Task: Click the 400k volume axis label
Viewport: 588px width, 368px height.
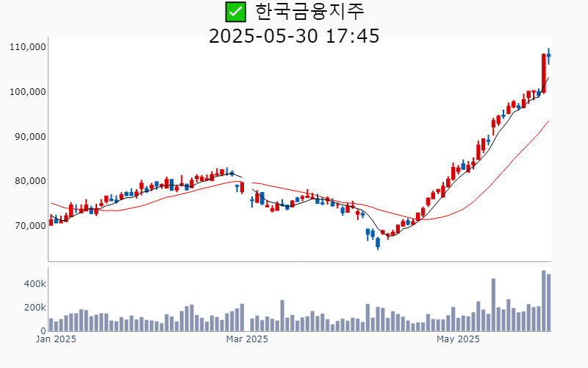Action: click(35, 284)
